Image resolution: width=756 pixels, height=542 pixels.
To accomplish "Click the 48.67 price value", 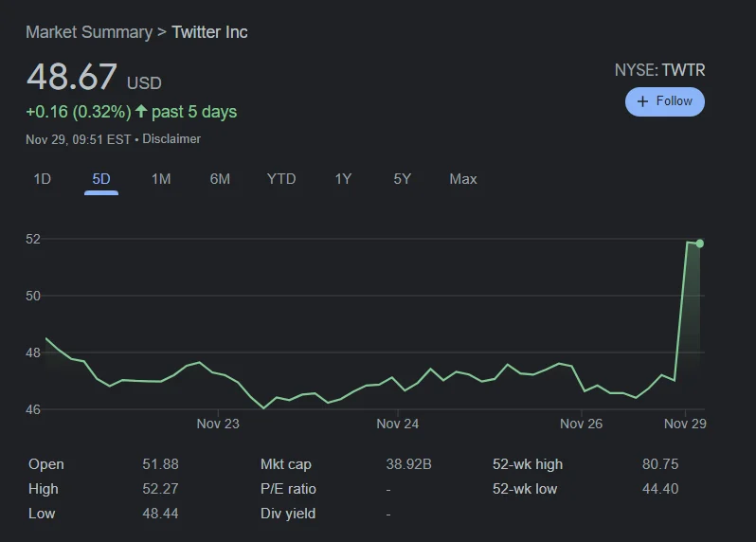I will (72, 77).
